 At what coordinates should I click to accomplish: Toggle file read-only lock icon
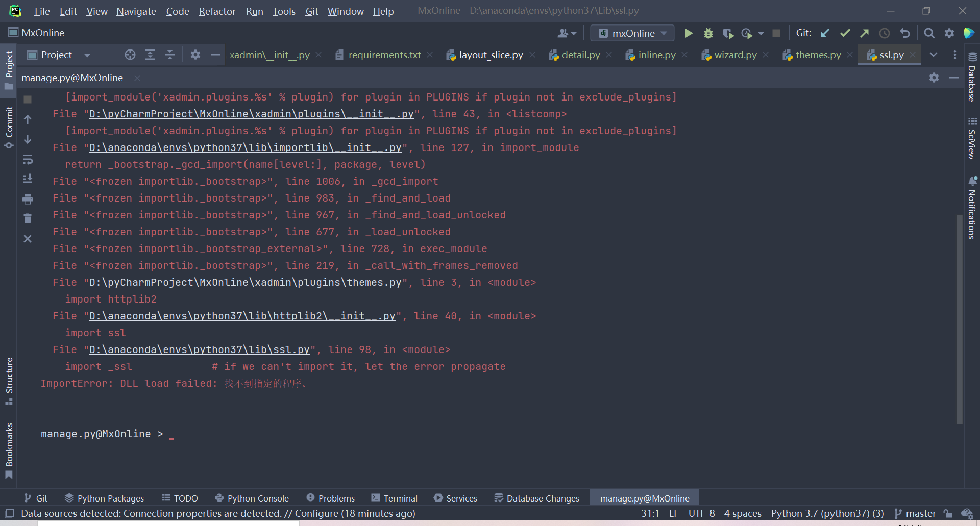(948, 513)
